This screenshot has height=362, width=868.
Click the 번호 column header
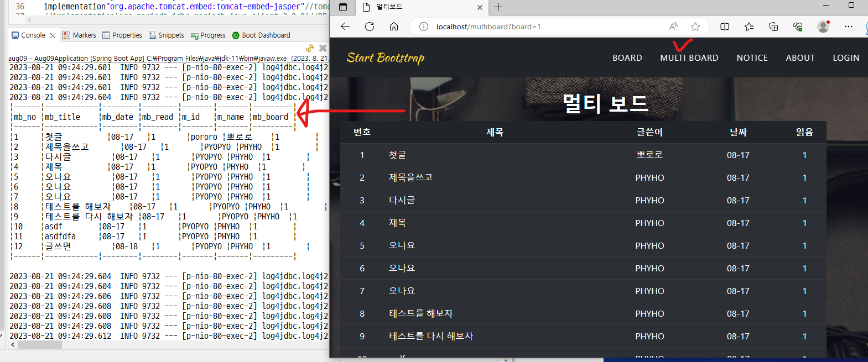point(362,132)
